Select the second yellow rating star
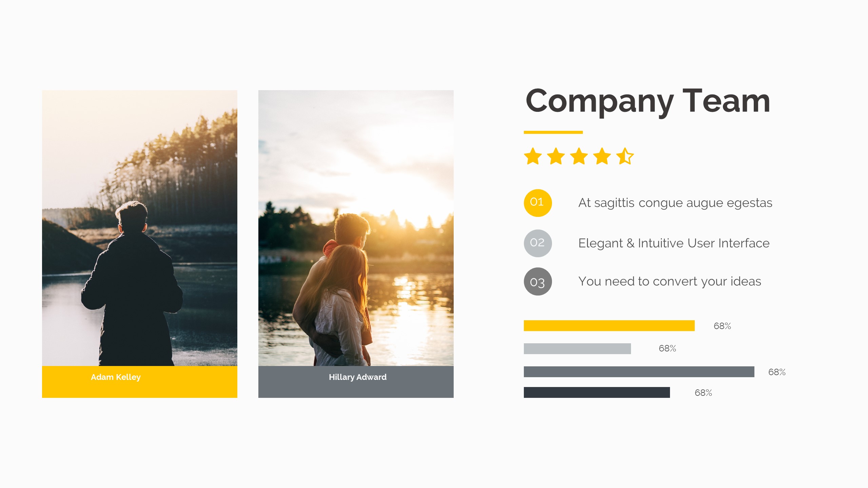 556,156
